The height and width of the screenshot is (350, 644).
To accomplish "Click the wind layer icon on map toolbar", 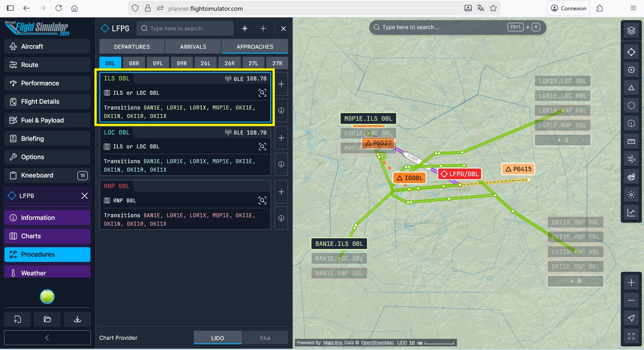I will pos(631,159).
